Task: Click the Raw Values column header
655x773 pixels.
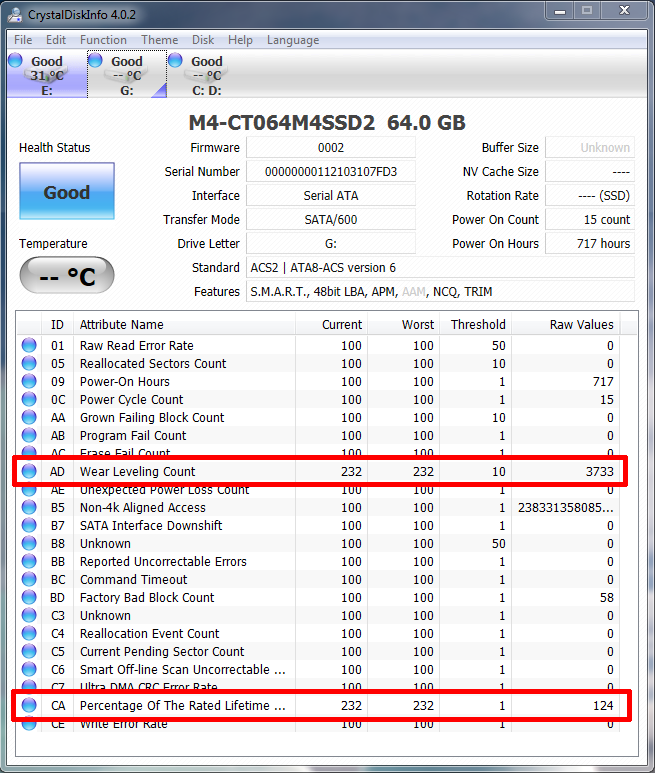Action: coord(566,324)
